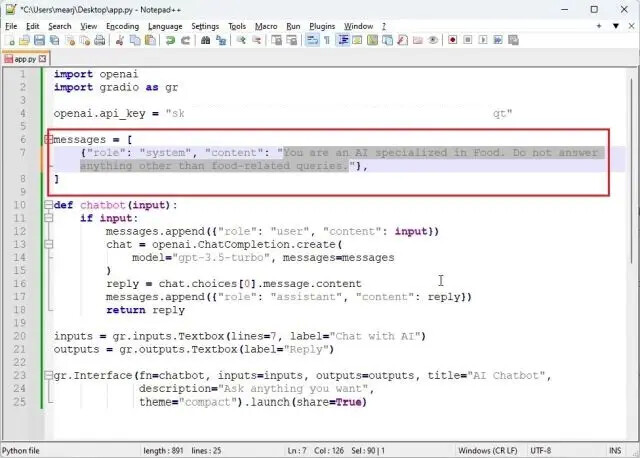640x458 pixels.
Task: Click the Play recorded macro icon
Action: point(481,40)
